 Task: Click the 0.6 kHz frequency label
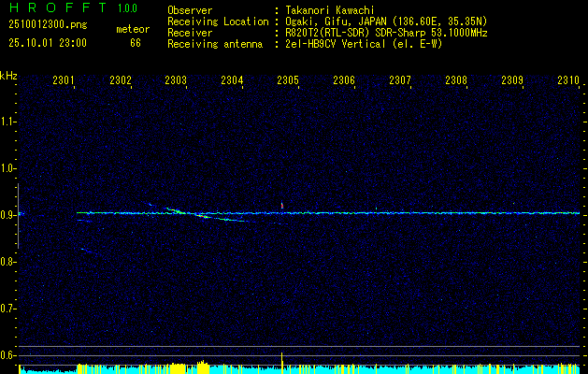[x=7, y=355]
